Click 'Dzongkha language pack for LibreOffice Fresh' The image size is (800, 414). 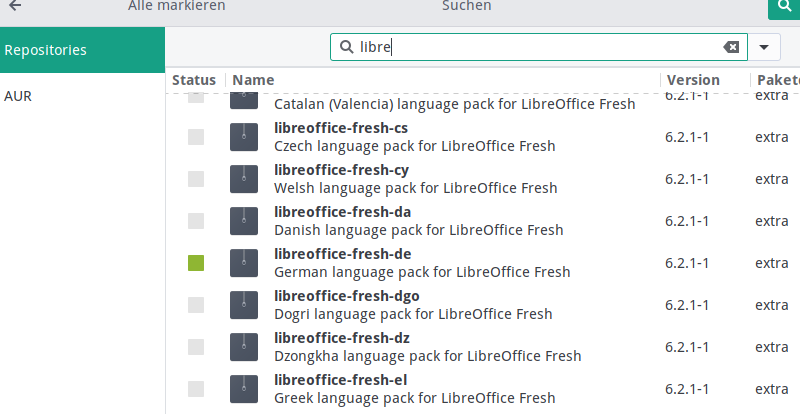point(428,356)
